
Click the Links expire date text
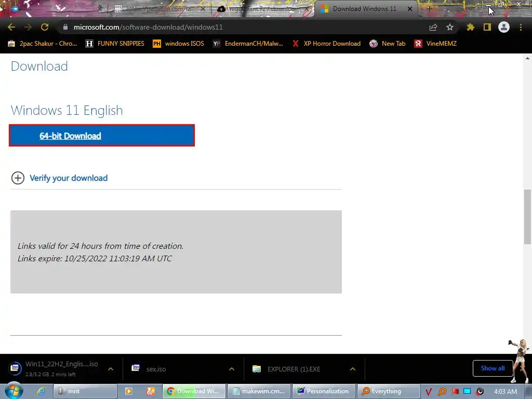coord(95,259)
